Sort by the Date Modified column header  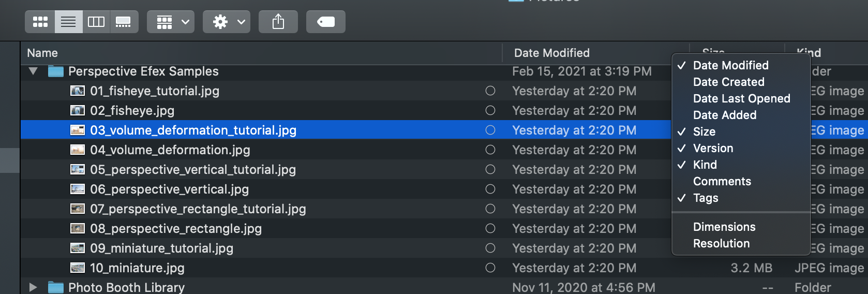[551, 53]
